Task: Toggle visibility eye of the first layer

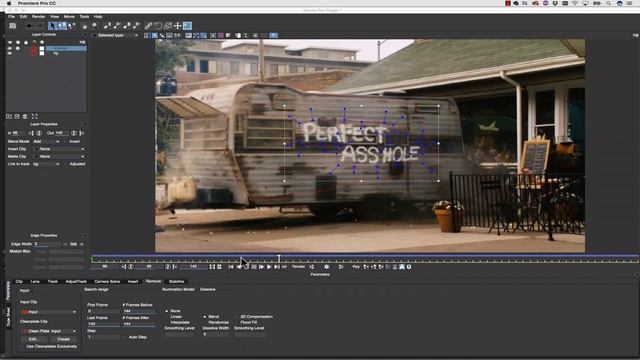Action: (x=10, y=48)
